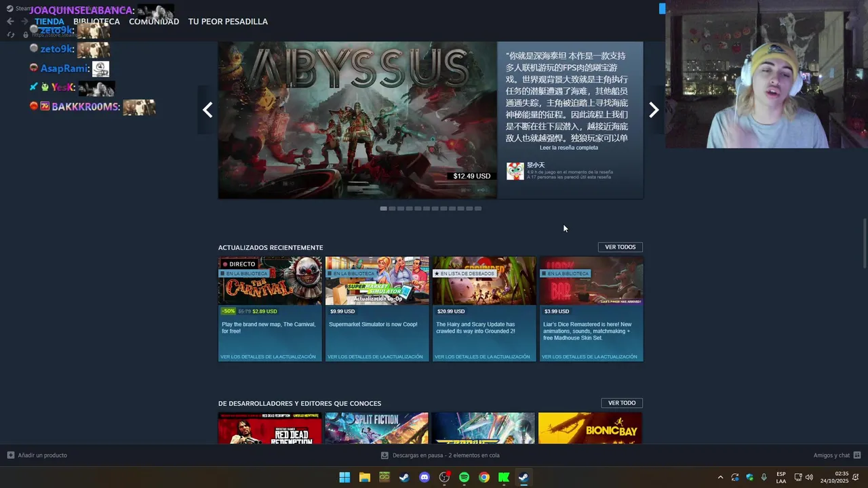Screen dimensions: 868x488
Task: Click VER TODOS for Actualizados Recientemente
Action: click(x=620, y=247)
